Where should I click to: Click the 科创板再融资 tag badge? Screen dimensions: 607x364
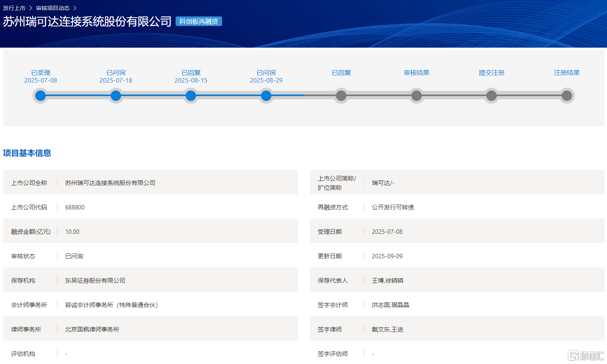pos(199,21)
